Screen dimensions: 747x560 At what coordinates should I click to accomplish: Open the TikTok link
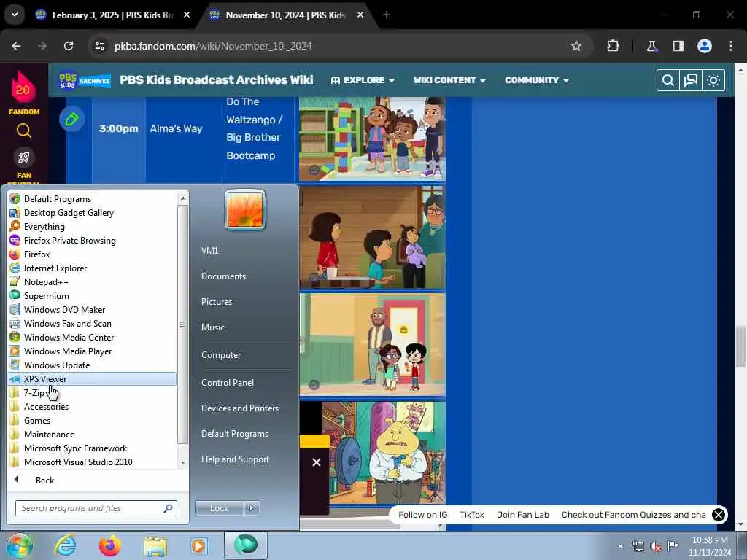472,515
